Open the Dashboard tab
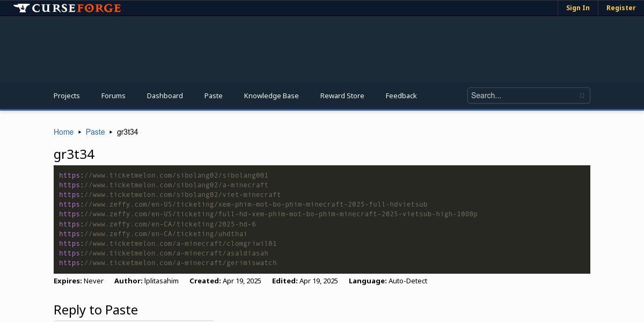This screenshot has height=322, width=644. 165,96
